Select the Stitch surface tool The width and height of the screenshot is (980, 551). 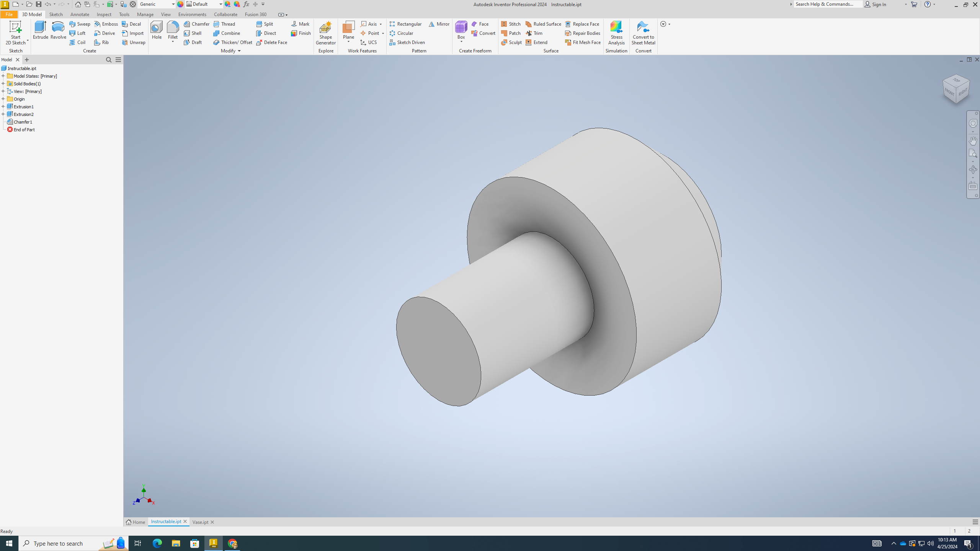(511, 24)
